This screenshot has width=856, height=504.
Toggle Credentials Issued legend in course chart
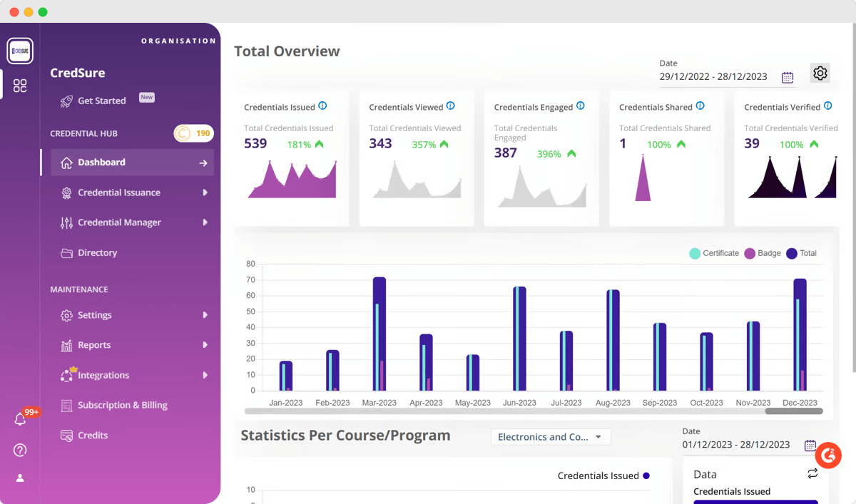[x=603, y=475]
